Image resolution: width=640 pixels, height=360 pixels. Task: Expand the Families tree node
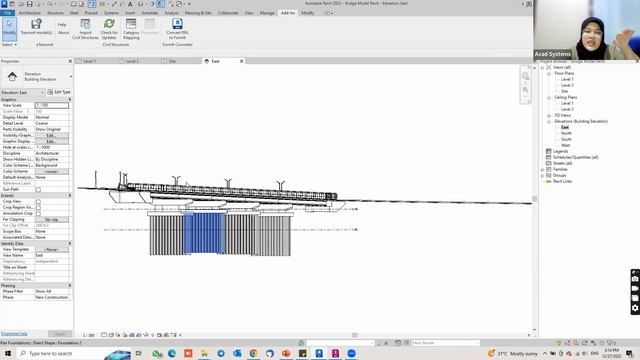(x=542, y=169)
